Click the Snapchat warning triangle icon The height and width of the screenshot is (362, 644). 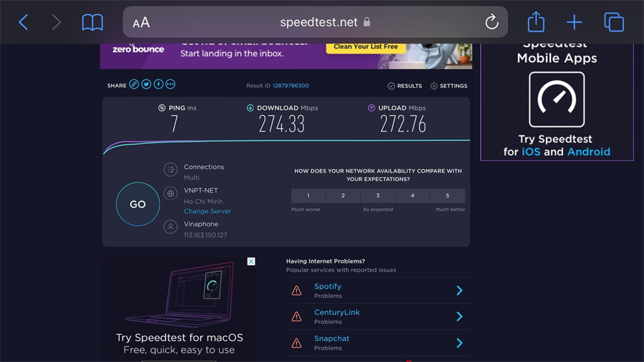(x=296, y=343)
